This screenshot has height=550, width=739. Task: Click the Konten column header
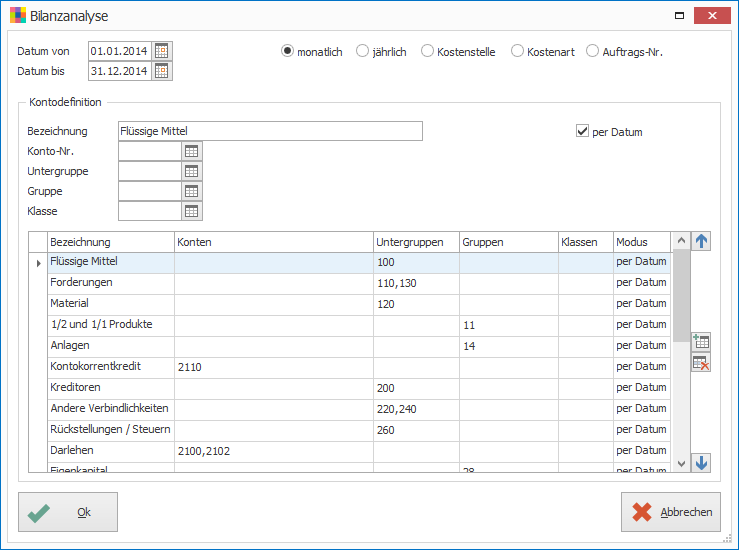coord(273,242)
